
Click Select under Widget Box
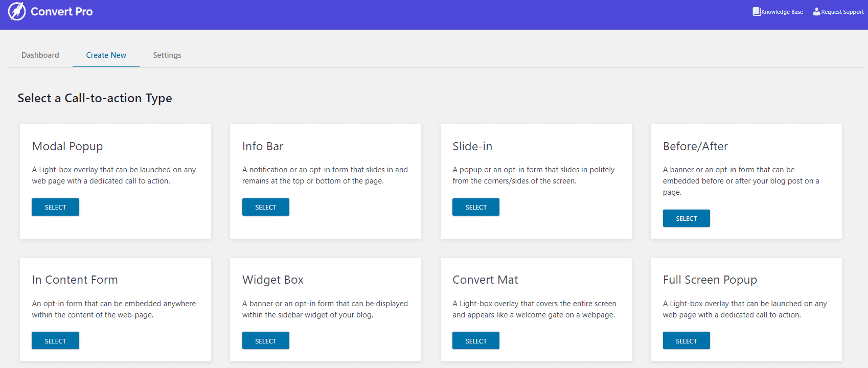point(265,341)
